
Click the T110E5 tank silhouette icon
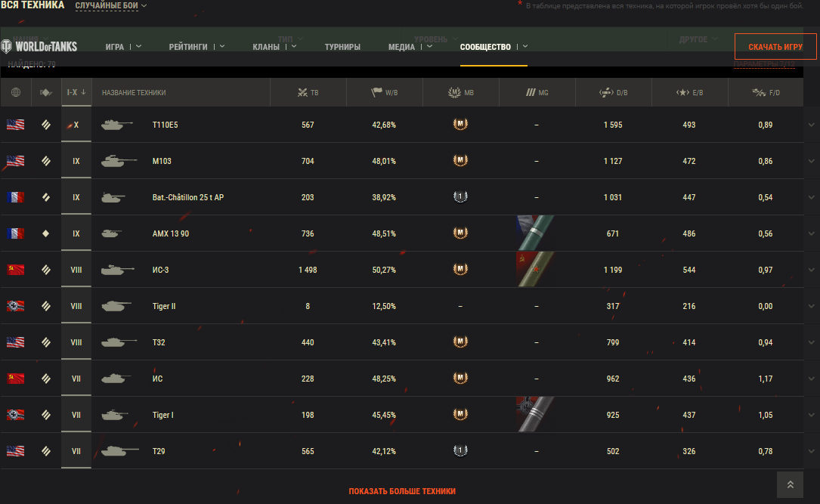pos(116,125)
